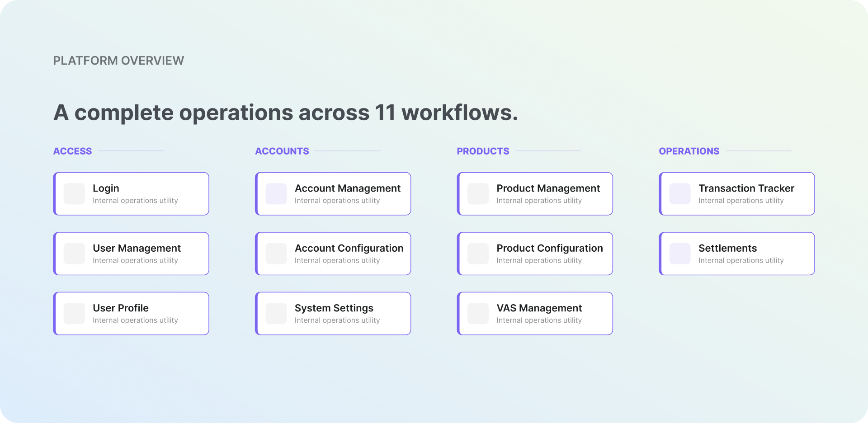The height and width of the screenshot is (423, 868).
Task: Click the ACCOUNTS section heading
Action: click(282, 151)
